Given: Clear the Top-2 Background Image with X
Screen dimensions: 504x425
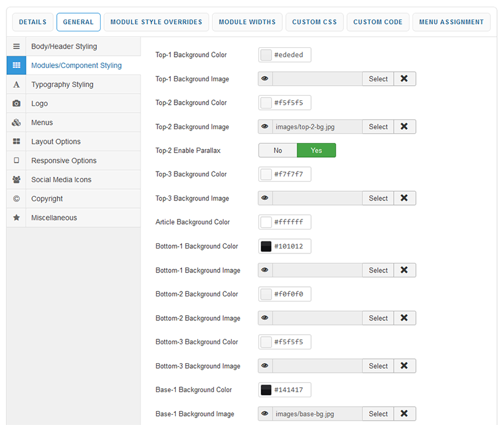Looking at the screenshot, I should coord(404,127).
